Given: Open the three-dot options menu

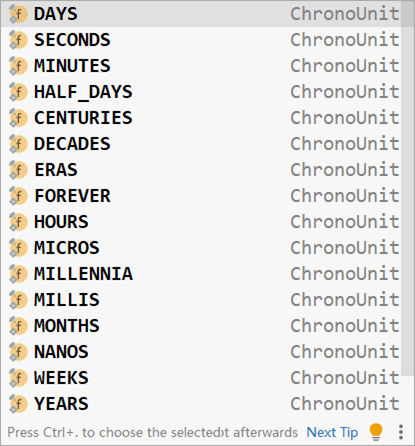Looking at the screenshot, I should [x=401, y=432].
